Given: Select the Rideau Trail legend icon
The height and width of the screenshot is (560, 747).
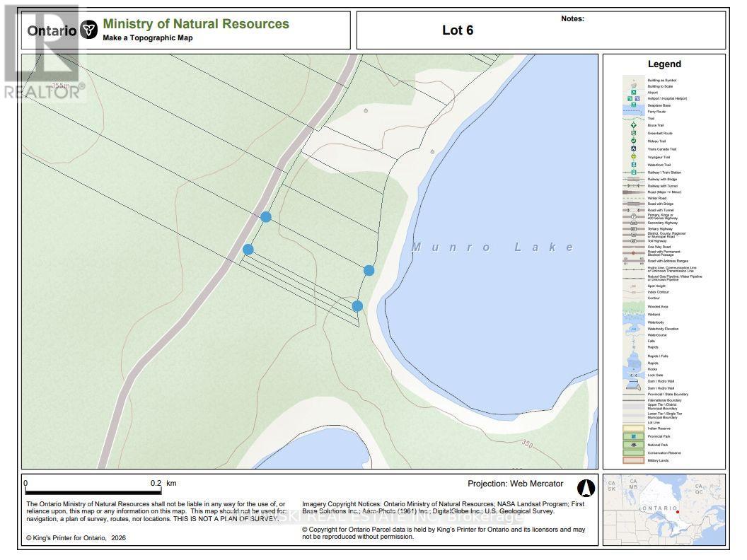Looking at the screenshot, I should [x=633, y=140].
